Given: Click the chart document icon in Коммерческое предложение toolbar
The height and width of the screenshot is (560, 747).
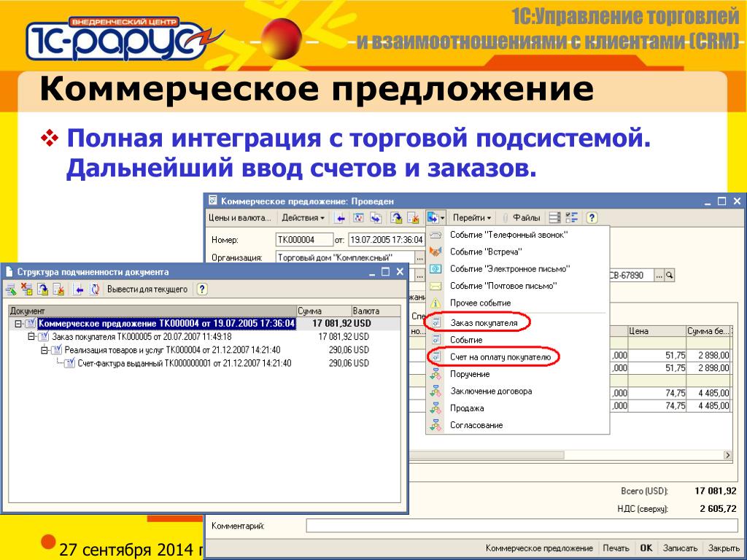Looking at the screenshot, I should click(358, 218).
